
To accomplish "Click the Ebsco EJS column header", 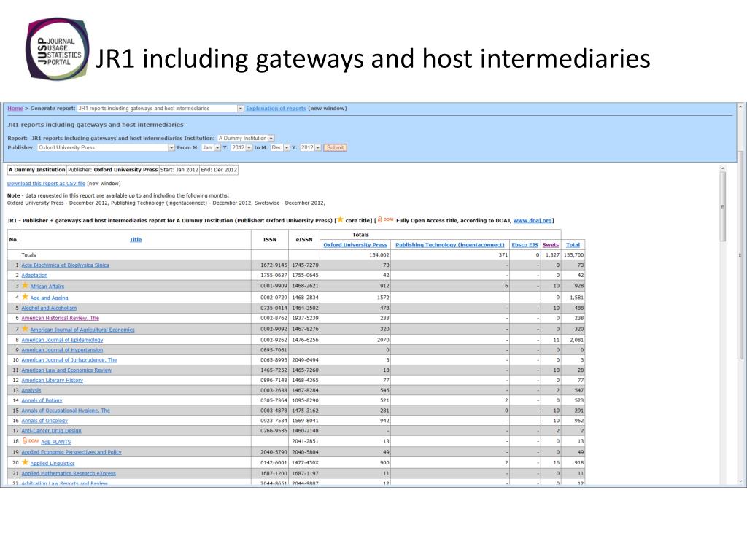I will click(x=525, y=245).
